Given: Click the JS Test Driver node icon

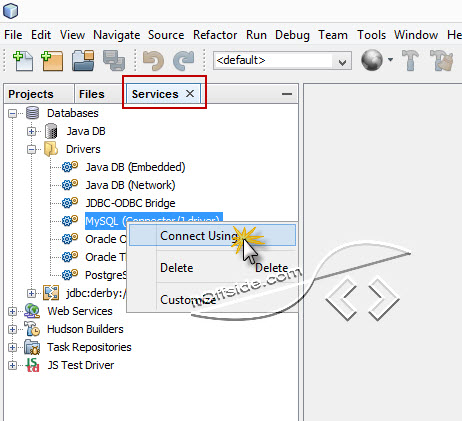Looking at the screenshot, I should click(x=32, y=365).
